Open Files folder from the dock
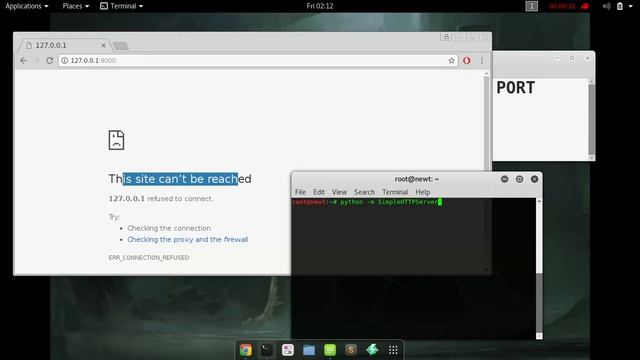640x360 pixels. click(309, 350)
